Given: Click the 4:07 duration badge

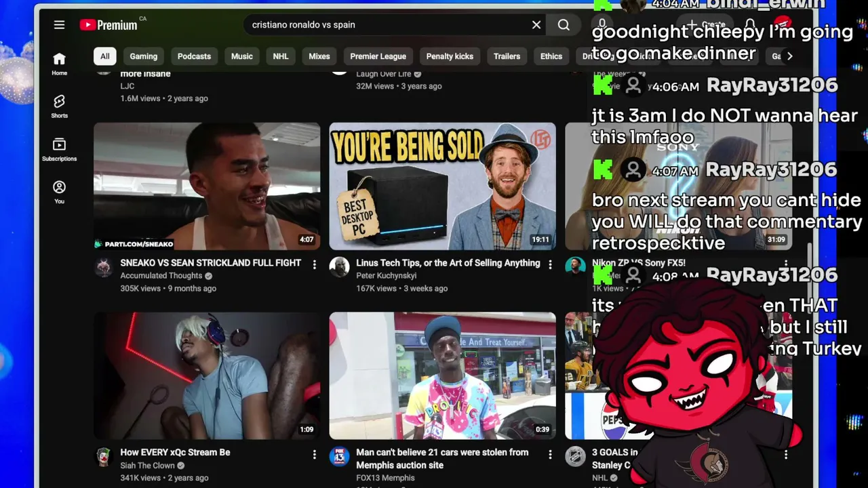Looking at the screenshot, I should point(307,240).
